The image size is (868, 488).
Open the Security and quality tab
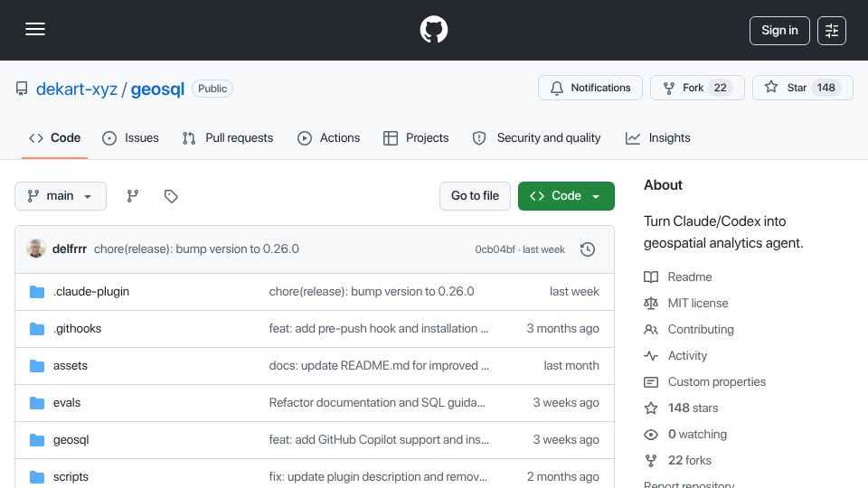click(x=536, y=137)
